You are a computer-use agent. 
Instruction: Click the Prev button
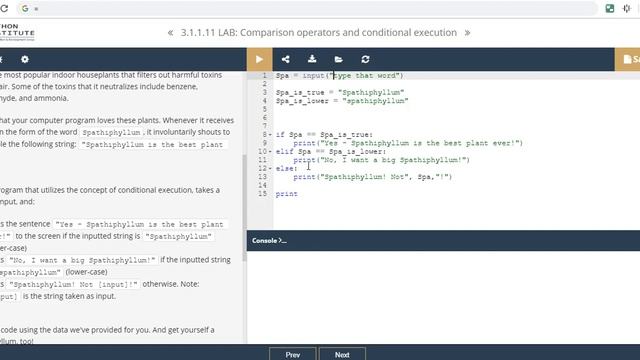point(293,354)
